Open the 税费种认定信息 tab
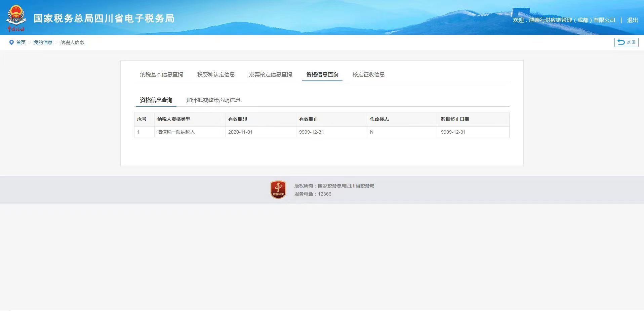644x311 pixels. (x=216, y=74)
